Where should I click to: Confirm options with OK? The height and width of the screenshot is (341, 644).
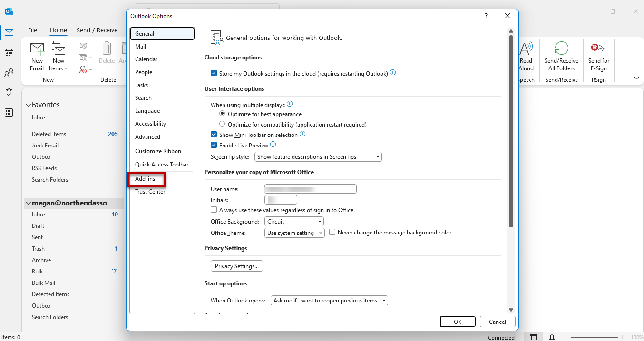pos(457,322)
